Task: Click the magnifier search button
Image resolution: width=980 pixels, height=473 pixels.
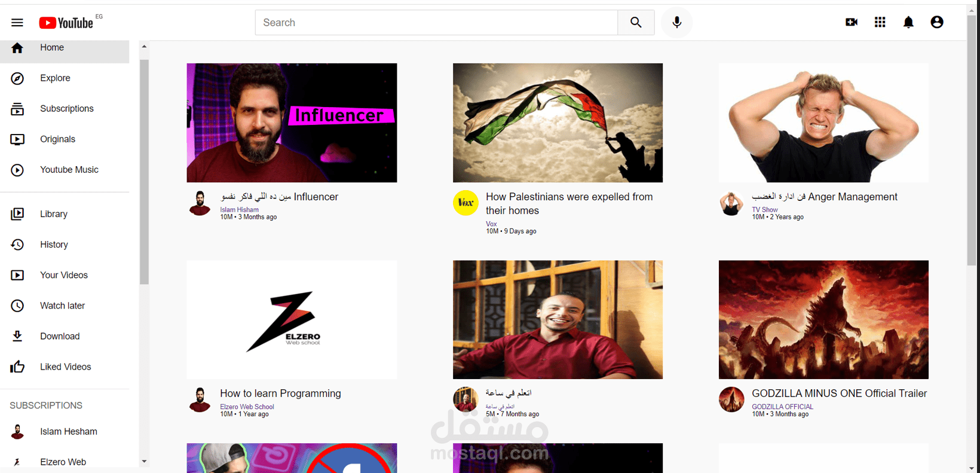Action: [636, 23]
